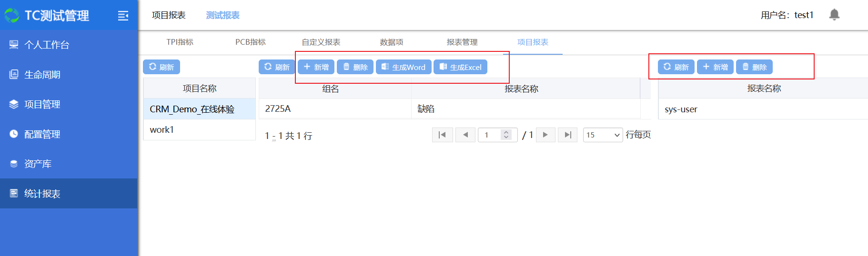The height and width of the screenshot is (256, 868).
Task: Click page number spinner arrows
Action: tap(506, 135)
